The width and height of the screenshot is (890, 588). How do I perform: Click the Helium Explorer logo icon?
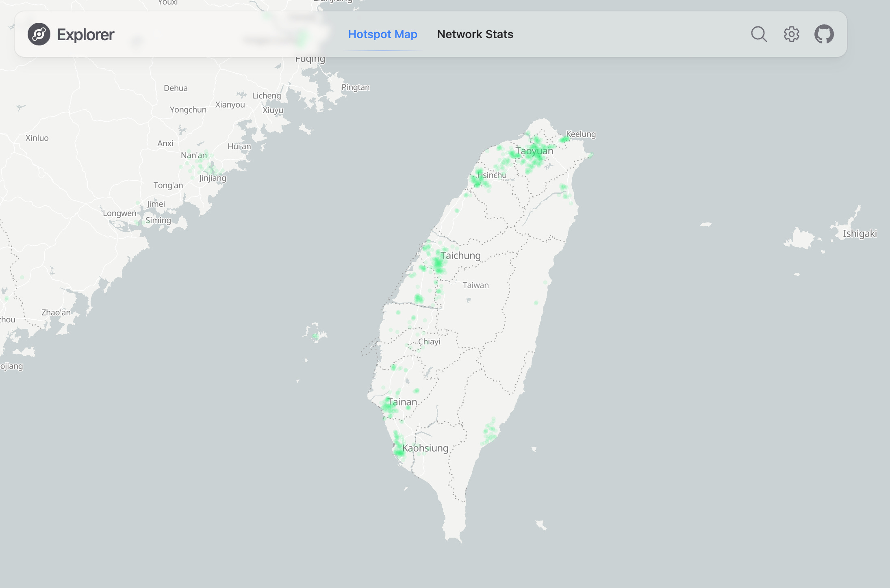[39, 34]
